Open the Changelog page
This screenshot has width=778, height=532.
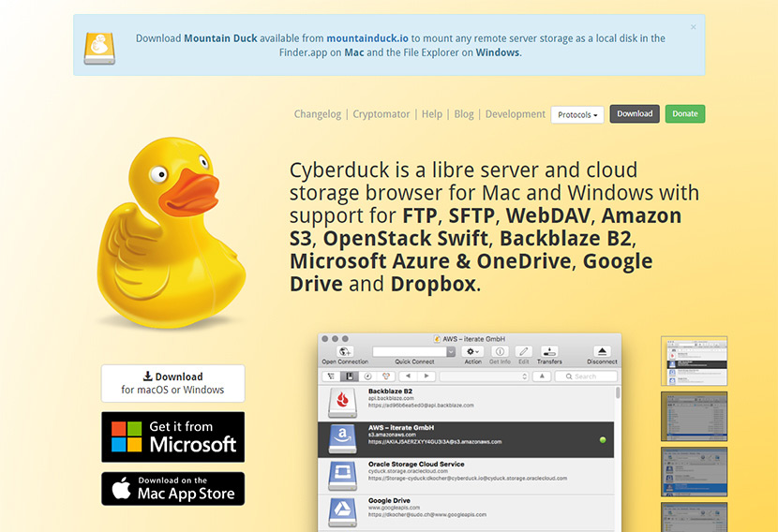(x=318, y=114)
